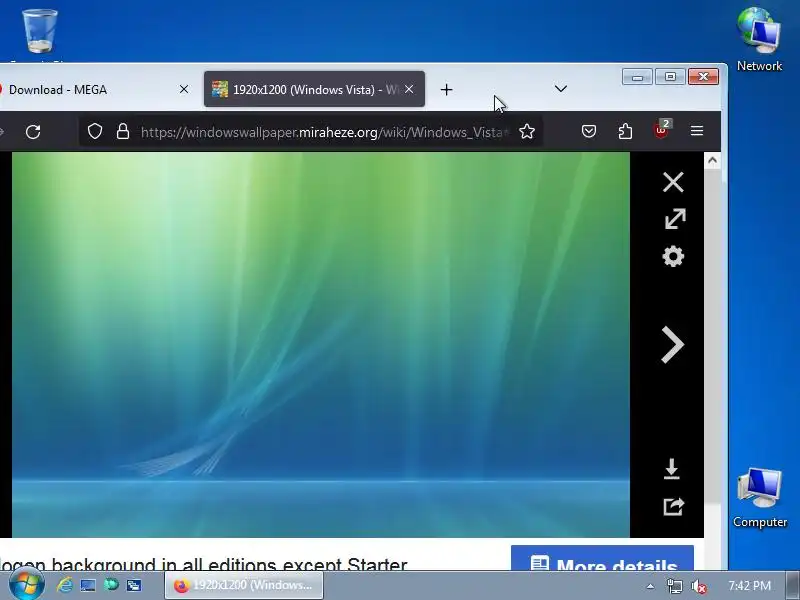Open the Windows Start menu

click(26, 585)
